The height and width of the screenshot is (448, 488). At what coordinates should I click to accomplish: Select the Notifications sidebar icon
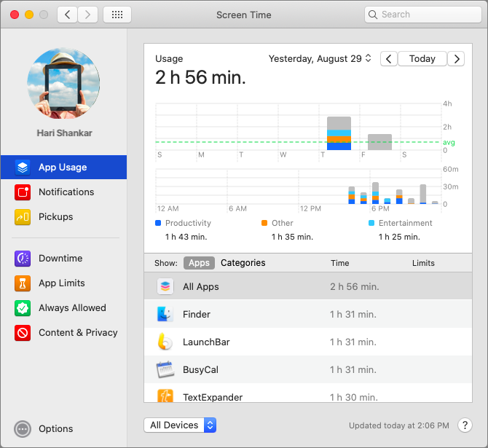(23, 192)
